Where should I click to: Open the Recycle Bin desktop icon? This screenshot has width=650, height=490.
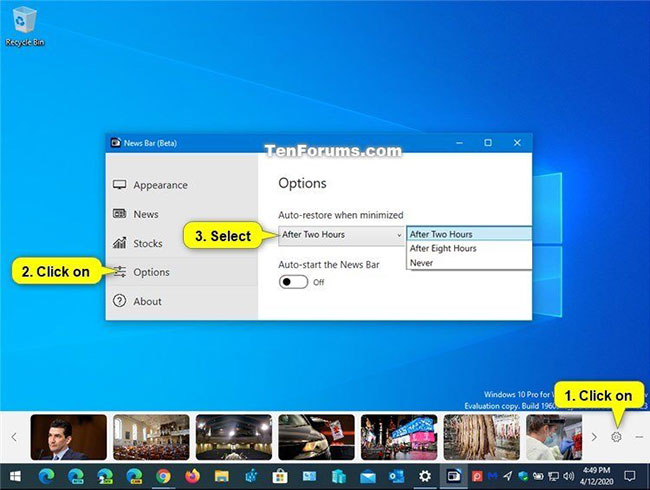point(24,26)
